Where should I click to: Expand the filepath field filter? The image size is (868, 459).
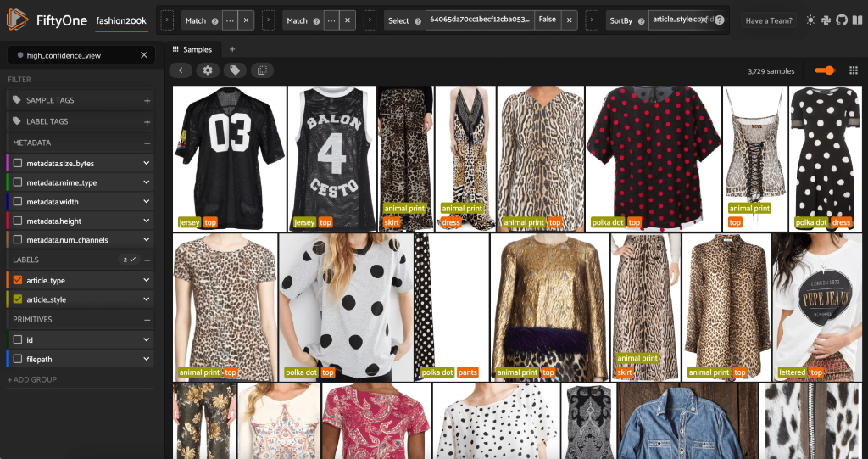pos(146,359)
